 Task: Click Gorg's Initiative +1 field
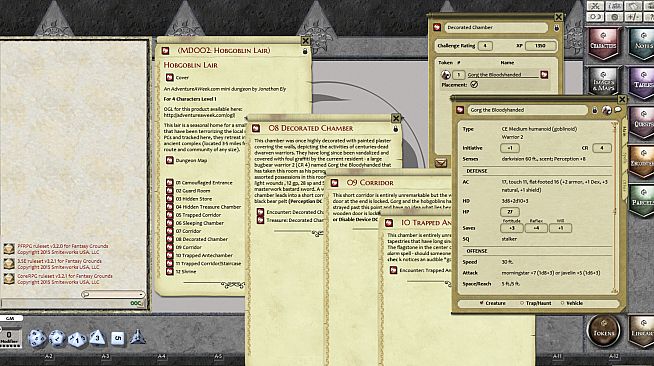click(x=510, y=148)
